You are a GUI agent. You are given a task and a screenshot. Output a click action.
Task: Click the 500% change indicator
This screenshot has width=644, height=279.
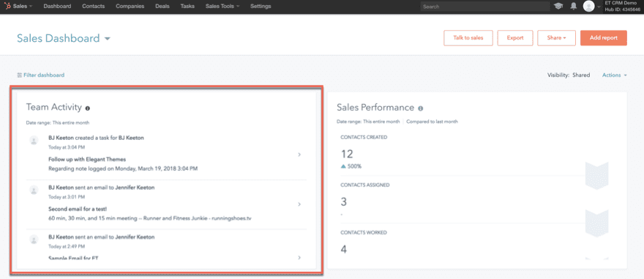[351, 166]
